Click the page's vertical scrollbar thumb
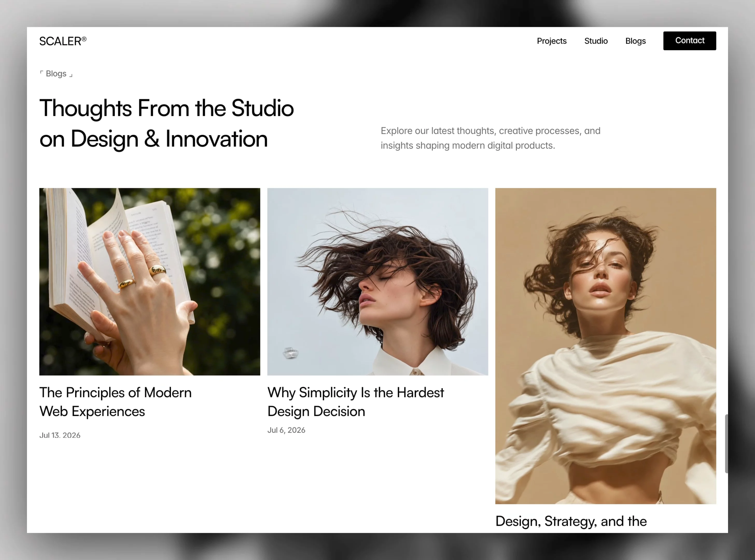The width and height of the screenshot is (755, 560). (x=726, y=443)
